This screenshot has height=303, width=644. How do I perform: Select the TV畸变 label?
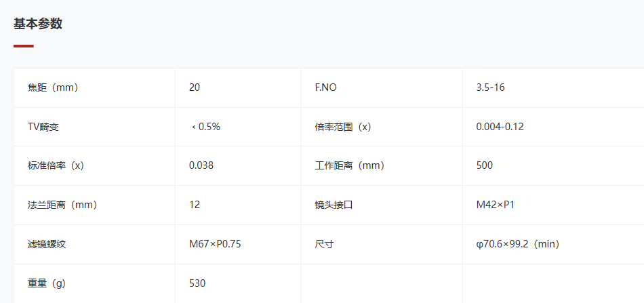(x=43, y=127)
